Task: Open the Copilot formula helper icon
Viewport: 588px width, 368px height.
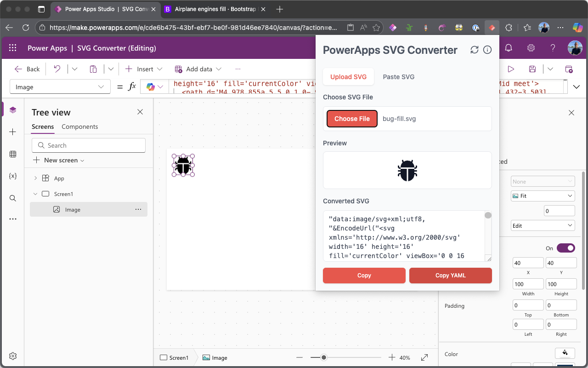Action: 150,86
